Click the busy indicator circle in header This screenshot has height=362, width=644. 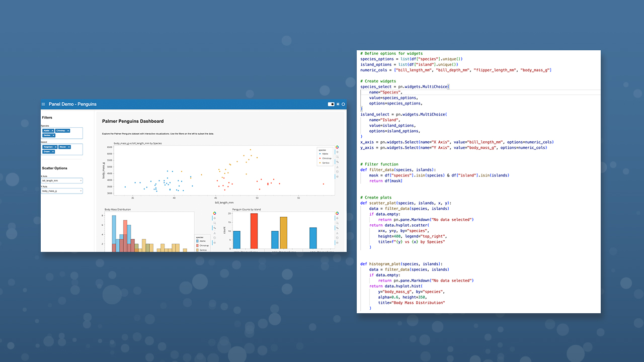(x=344, y=104)
